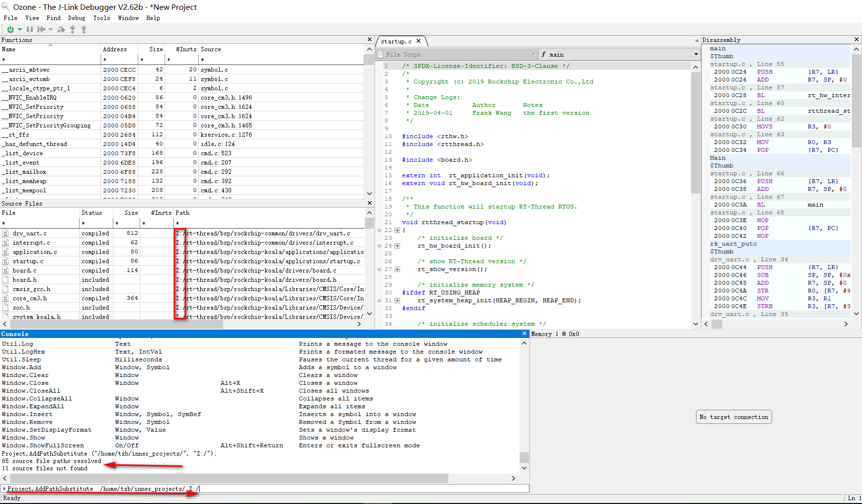Toggle breakpoint dot at line 27

coord(379,269)
